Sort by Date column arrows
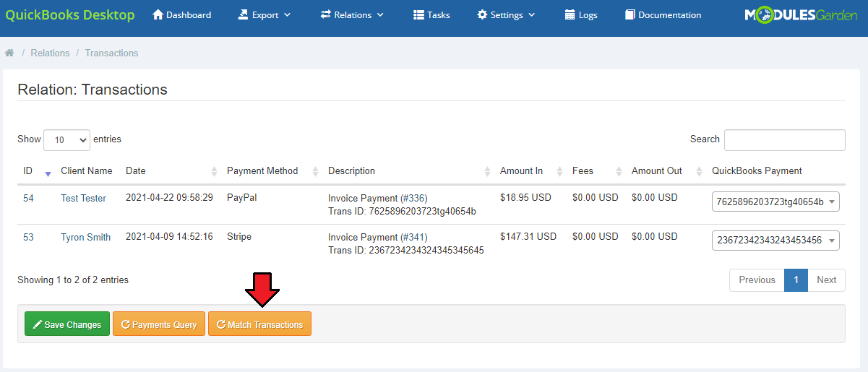The width and height of the screenshot is (868, 372). coord(214,171)
